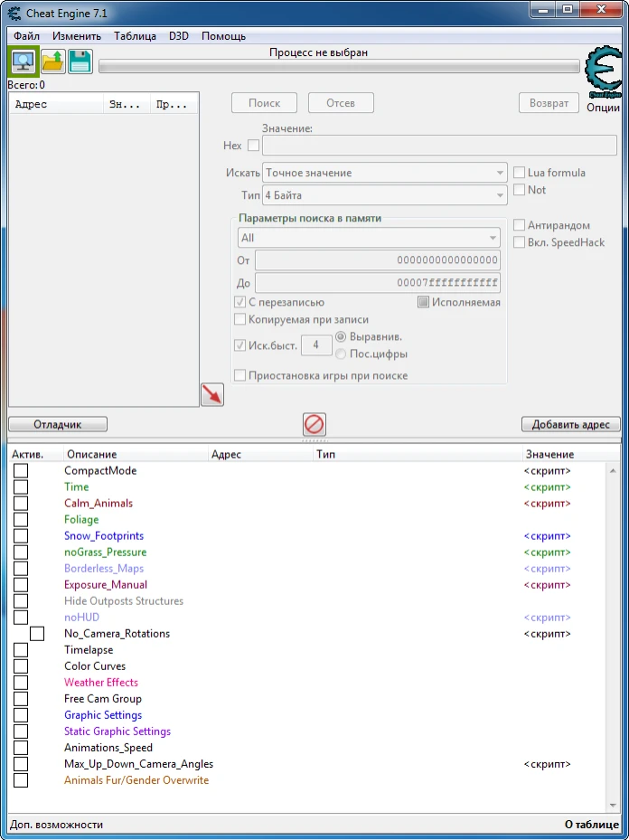Open the D3D menu

[x=179, y=36]
